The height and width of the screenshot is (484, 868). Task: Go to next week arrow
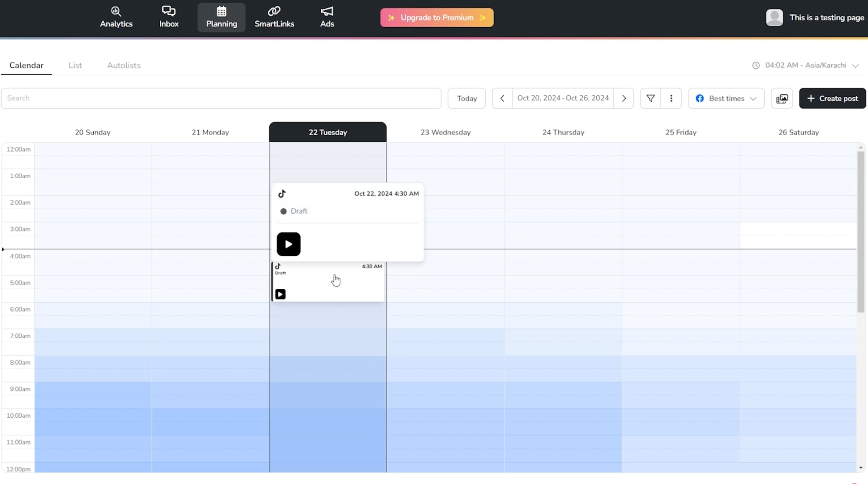coord(624,98)
